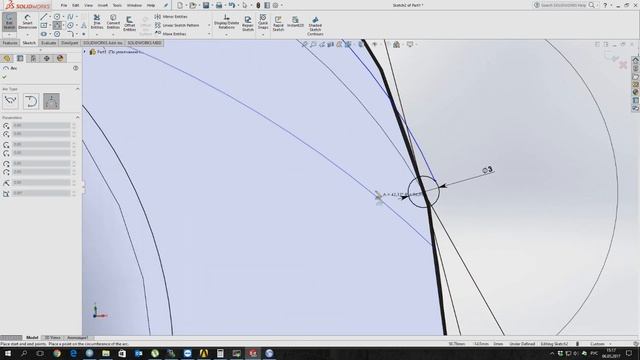Open the Quick Snaps tool
Viewport: 640px width, 360px height.
click(263, 22)
